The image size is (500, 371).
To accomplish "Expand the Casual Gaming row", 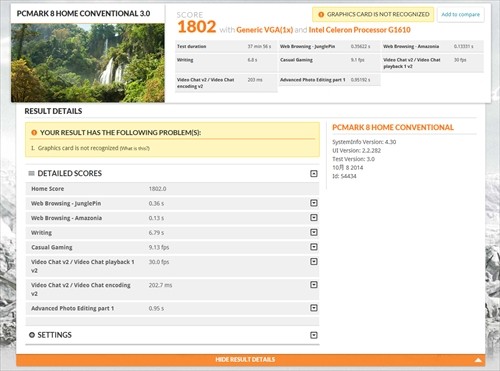I will pyautogui.click(x=314, y=247).
